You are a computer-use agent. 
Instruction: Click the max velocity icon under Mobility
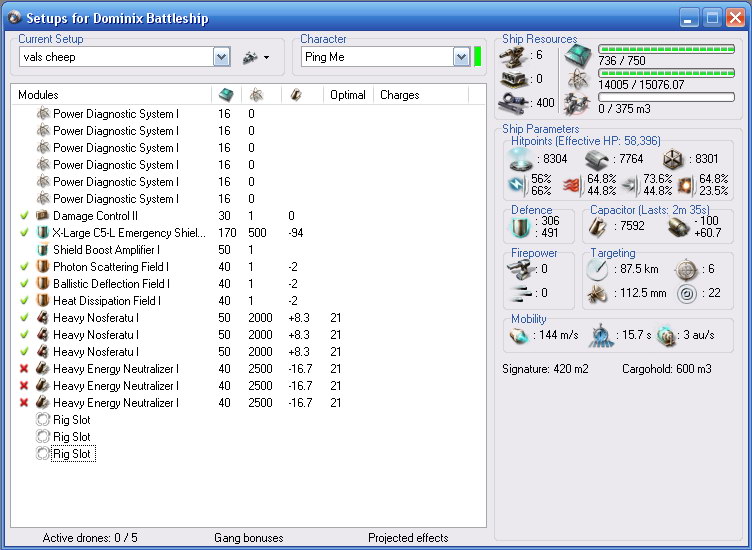(520, 338)
